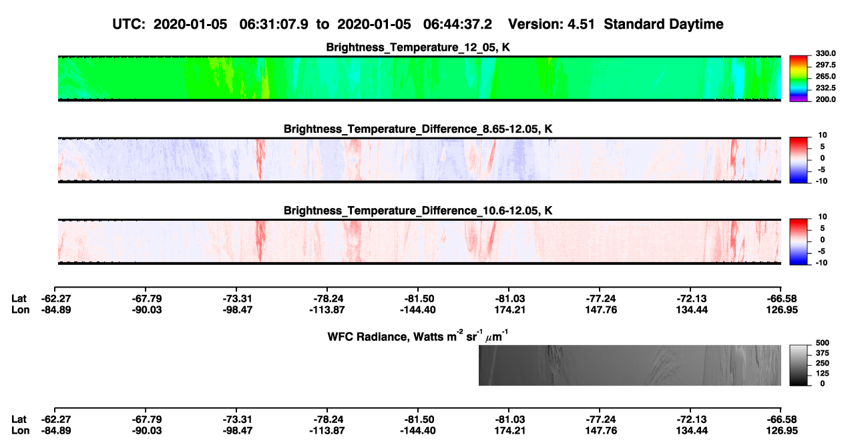Image resolution: width=868 pixels, height=445 pixels.
Task: Click the 10.6-12.05 difference image strip
Action: coord(419,242)
